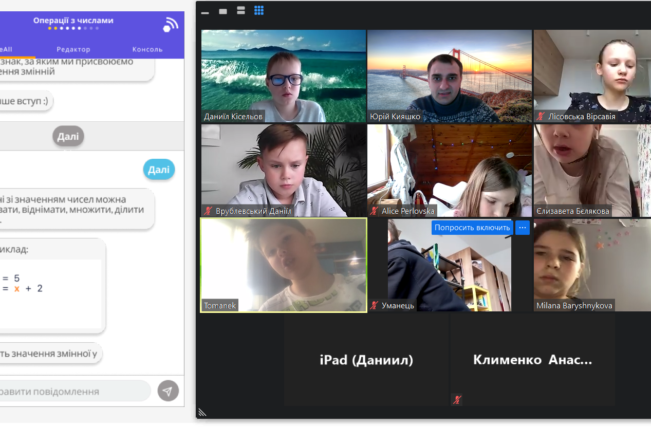This screenshot has height=427, width=651.
Task: Grab the resize grip of the Zoom window
Action: pyautogui.click(x=202, y=412)
